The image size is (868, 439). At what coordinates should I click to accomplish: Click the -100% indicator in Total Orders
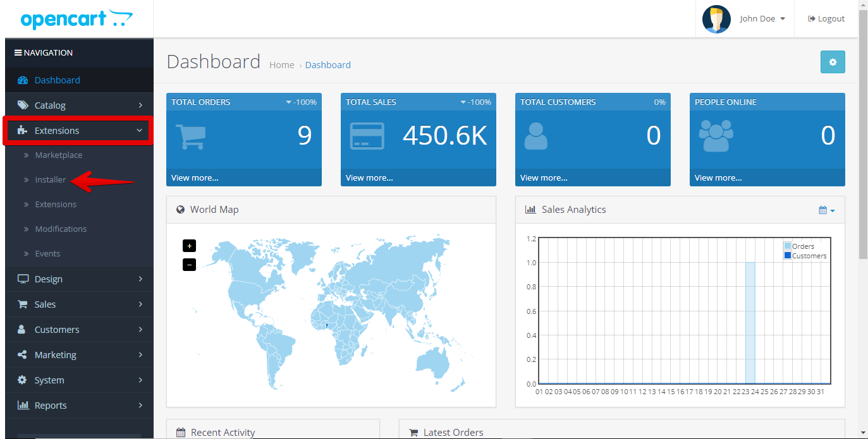pyautogui.click(x=301, y=102)
